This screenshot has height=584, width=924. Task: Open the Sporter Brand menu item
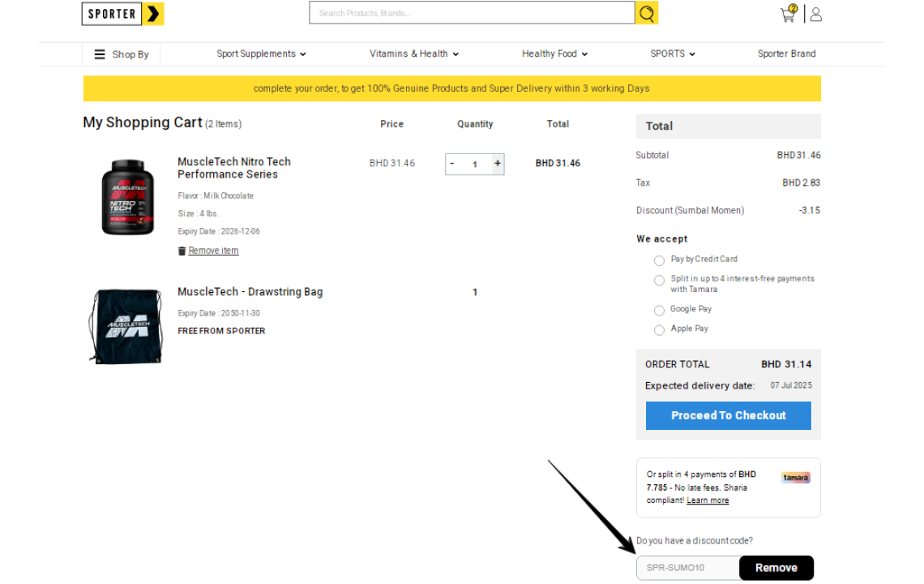coord(787,54)
